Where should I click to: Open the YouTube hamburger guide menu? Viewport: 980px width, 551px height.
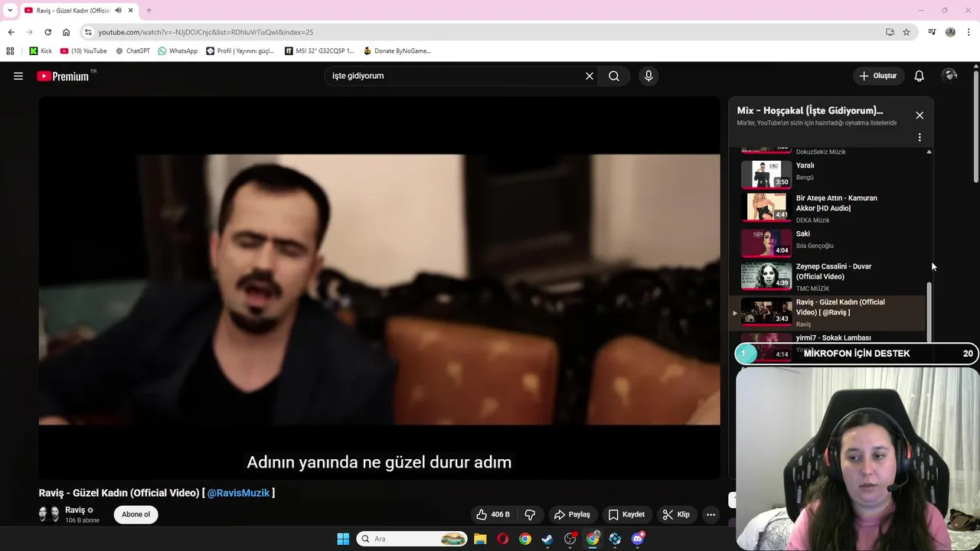pos(18,76)
